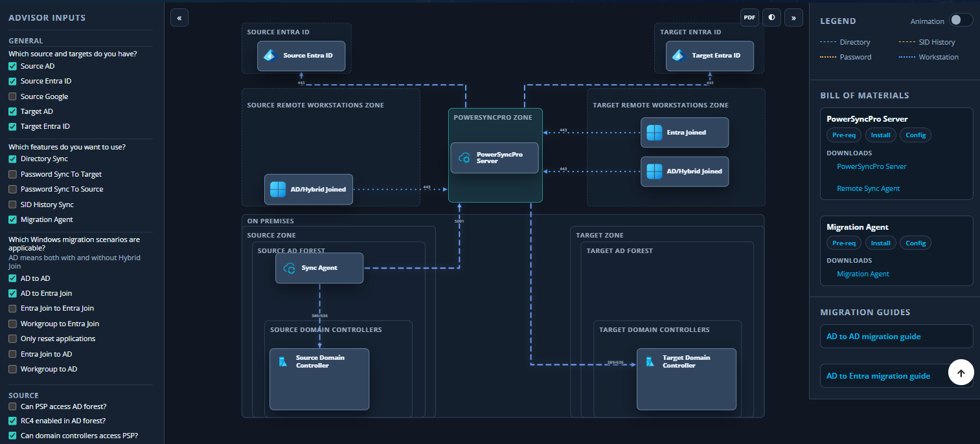This screenshot has height=444, width=980.
Task: Check Source Google checkbox
Action: [x=12, y=96]
